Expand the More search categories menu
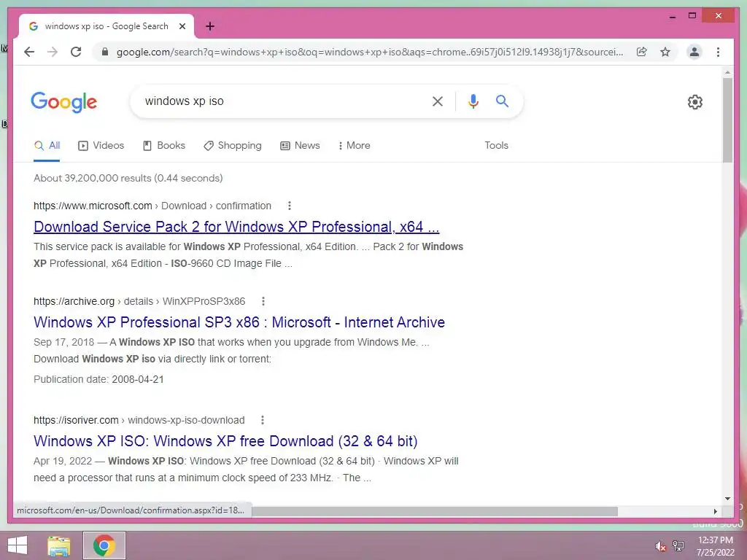 click(x=354, y=146)
